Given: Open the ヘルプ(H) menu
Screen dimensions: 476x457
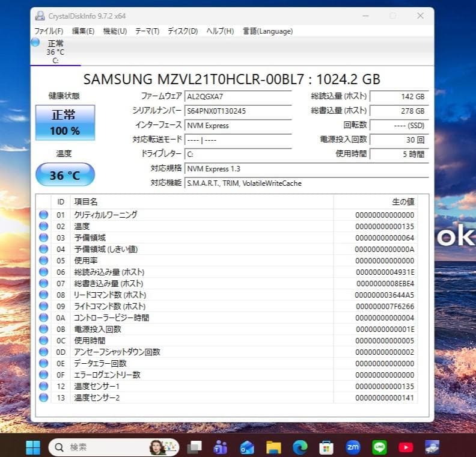Looking at the screenshot, I should coord(220,31).
